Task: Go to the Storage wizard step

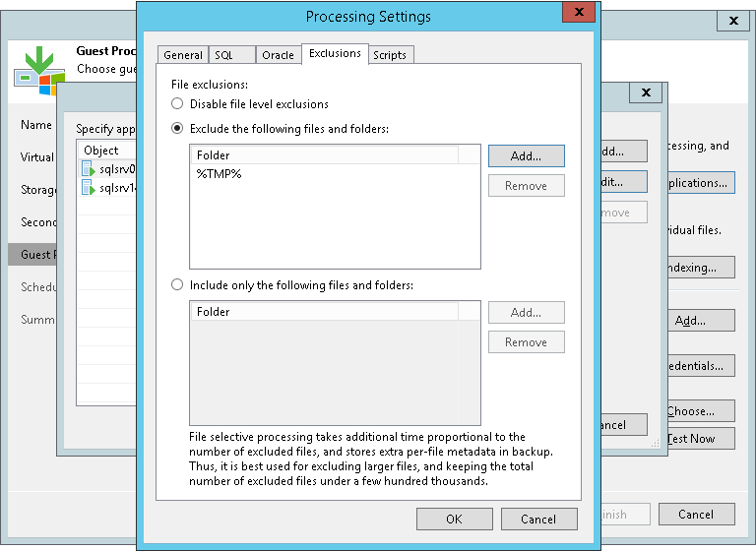Action: pyautogui.click(x=37, y=190)
